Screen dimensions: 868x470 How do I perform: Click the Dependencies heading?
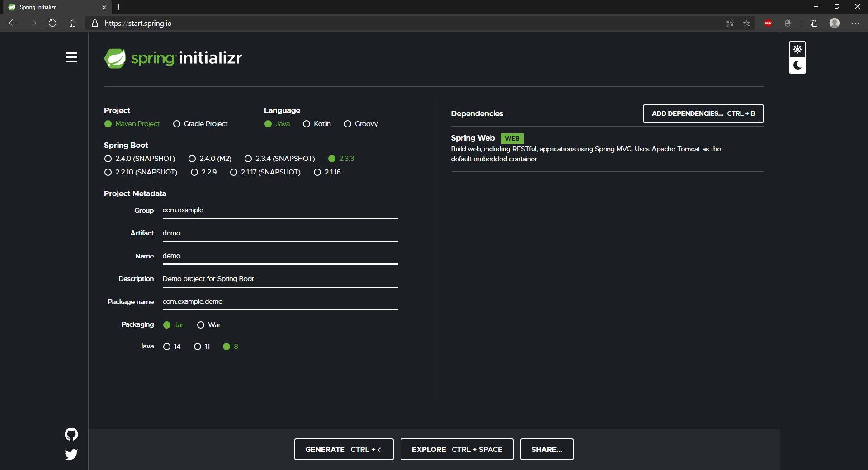(477, 113)
